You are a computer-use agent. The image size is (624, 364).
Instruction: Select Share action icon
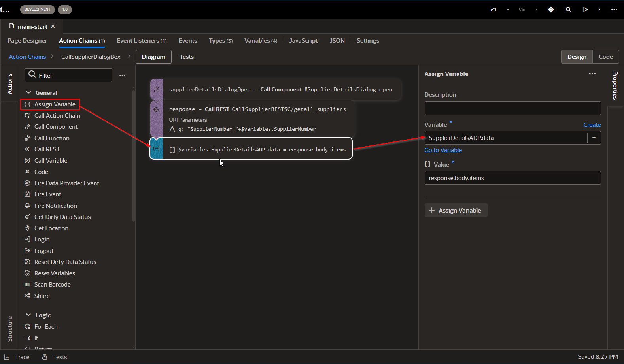coord(27,296)
